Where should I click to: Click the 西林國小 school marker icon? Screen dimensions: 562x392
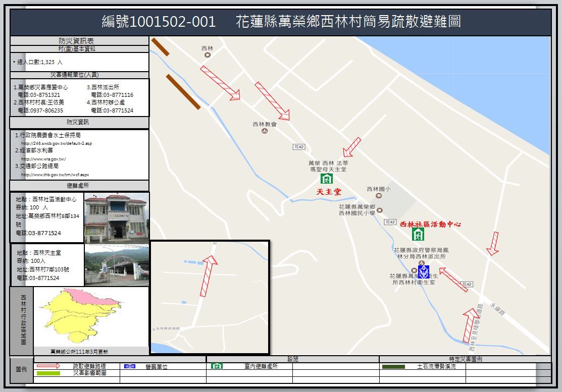(379, 196)
